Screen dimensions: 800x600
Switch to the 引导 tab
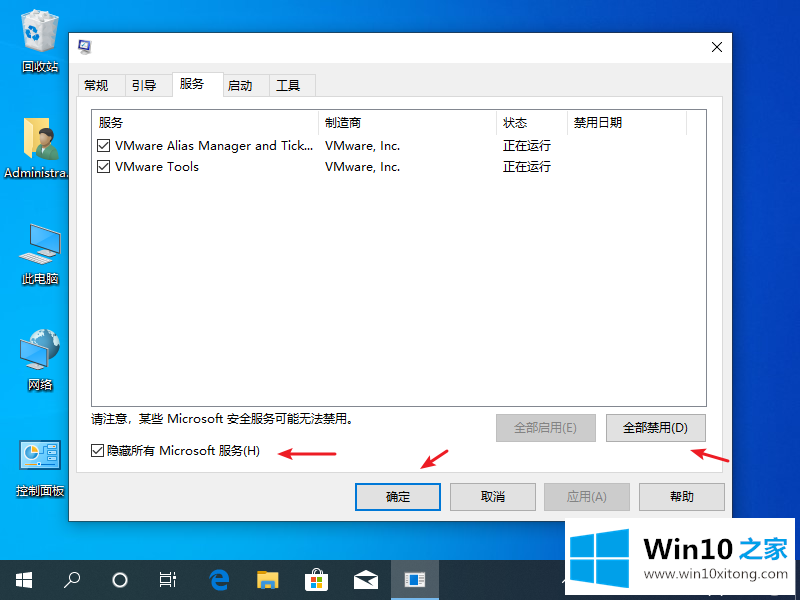pyautogui.click(x=144, y=86)
